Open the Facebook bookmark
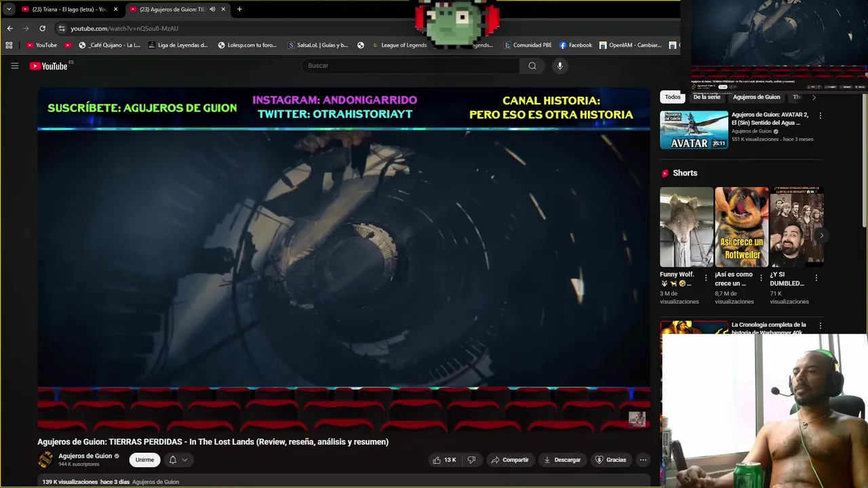868x488 pixels. tap(576, 45)
